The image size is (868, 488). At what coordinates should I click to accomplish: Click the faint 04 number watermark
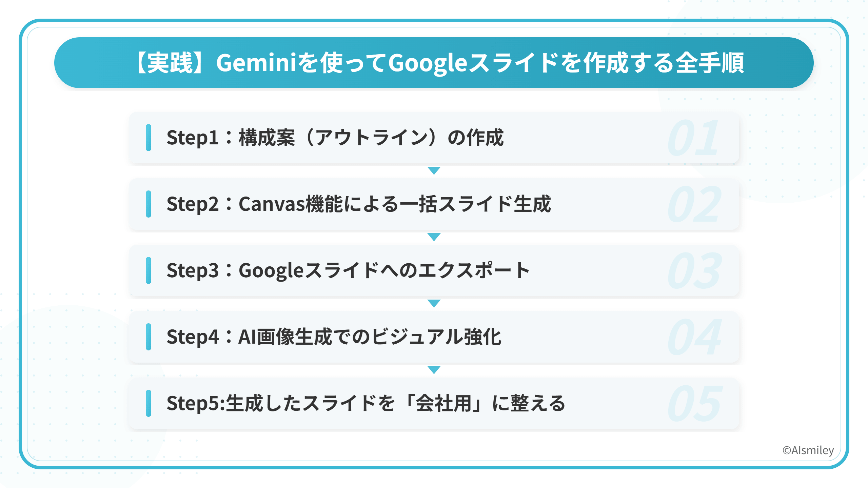tap(694, 337)
